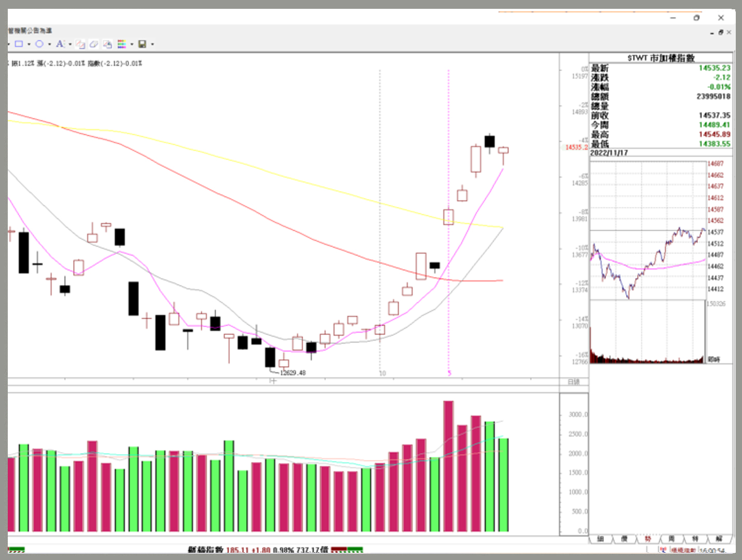Click the inner window minimize icon
This screenshot has height=560, width=742.
coord(712,33)
